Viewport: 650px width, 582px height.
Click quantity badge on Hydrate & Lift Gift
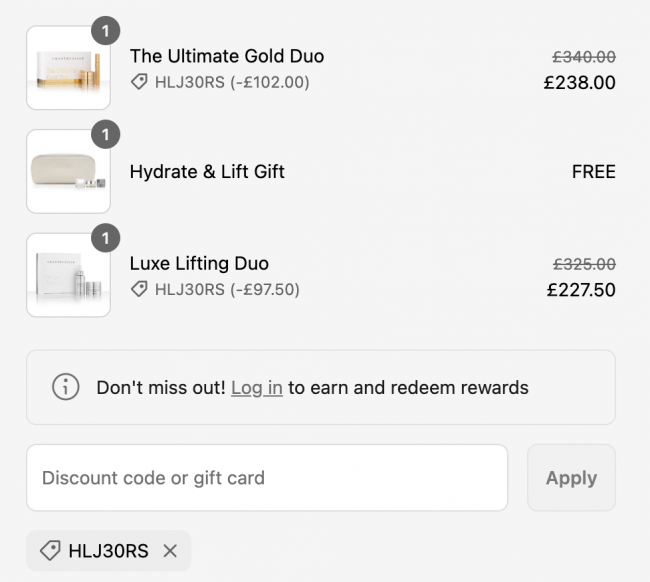105,134
